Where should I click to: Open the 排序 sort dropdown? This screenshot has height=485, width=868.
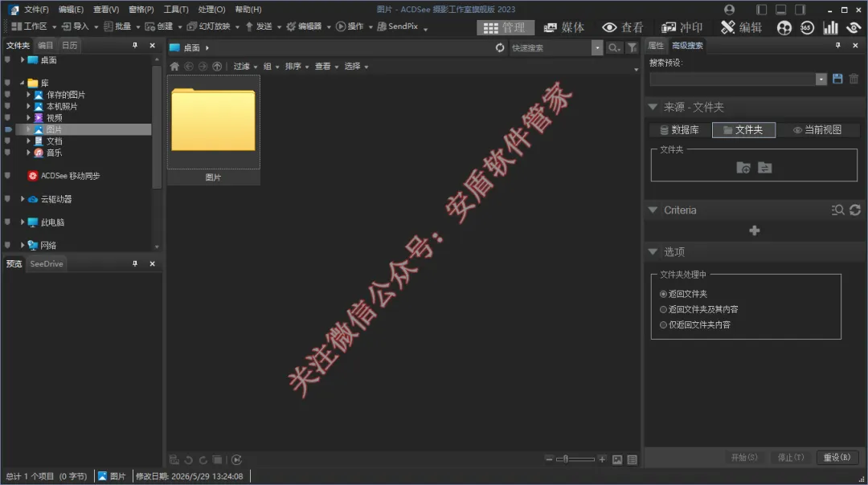click(297, 67)
